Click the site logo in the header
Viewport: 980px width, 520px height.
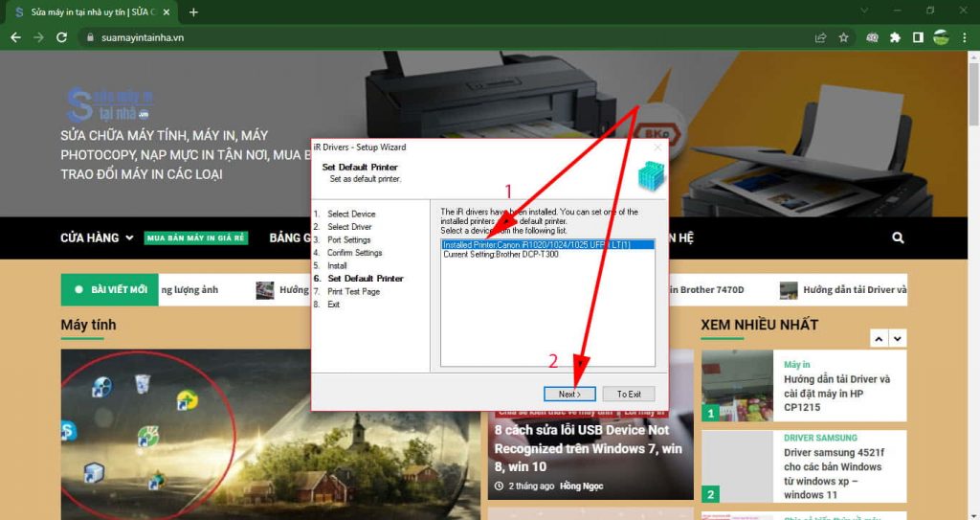point(110,104)
